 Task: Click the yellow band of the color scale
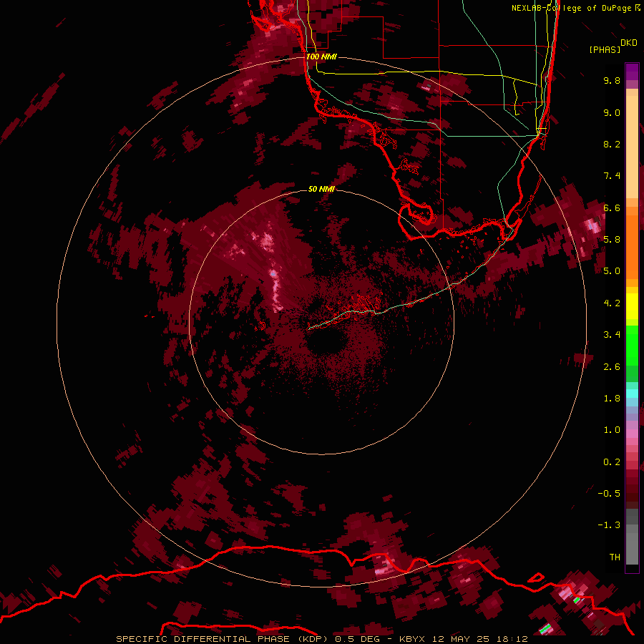click(x=632, y=306)
